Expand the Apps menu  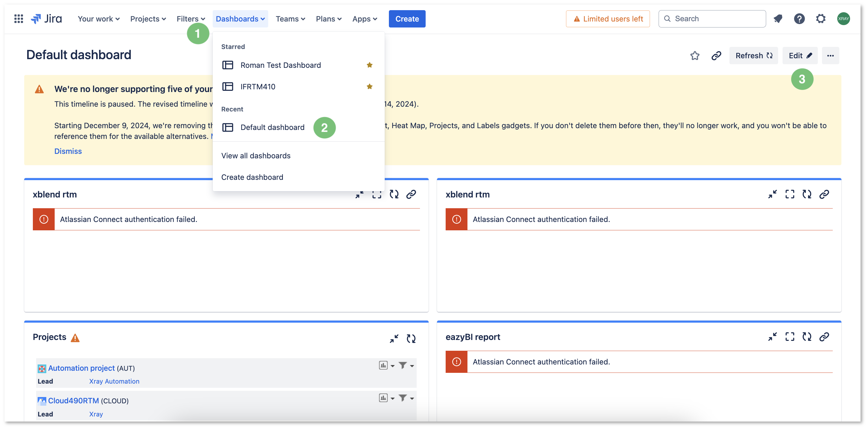(x=365, y=19)
